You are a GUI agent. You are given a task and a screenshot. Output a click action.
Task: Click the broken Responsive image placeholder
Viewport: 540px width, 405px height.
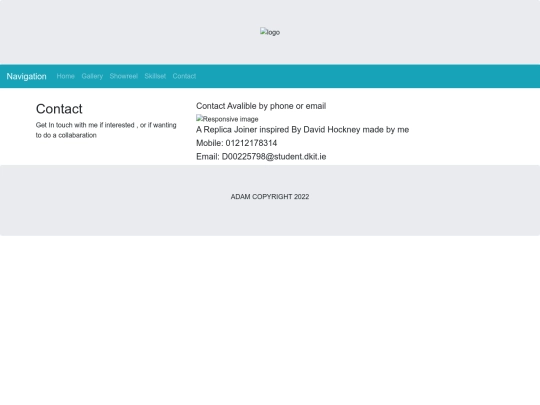point(227,119)
